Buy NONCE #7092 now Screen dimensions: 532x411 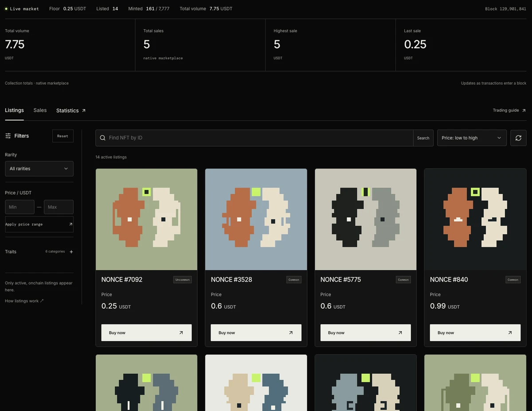[x=146, y=333]
